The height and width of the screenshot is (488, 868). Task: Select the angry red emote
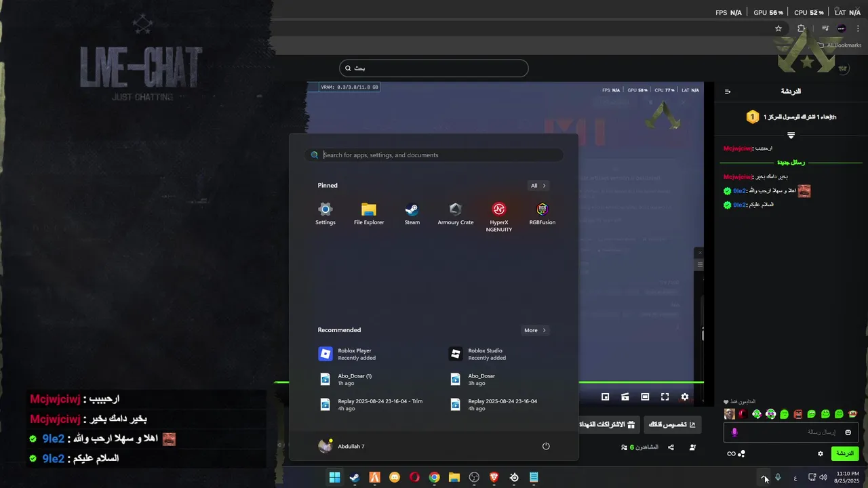click(798, 414)
